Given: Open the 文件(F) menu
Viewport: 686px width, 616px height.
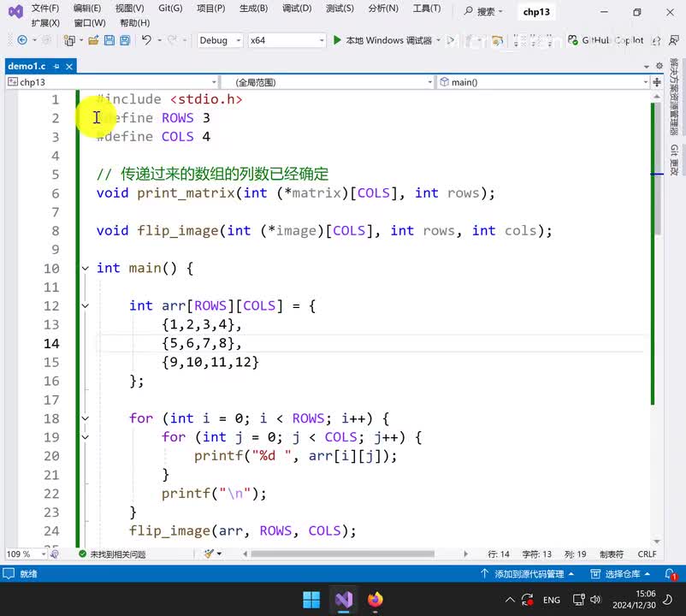Looking at the screenshot, I should point(45,9).
